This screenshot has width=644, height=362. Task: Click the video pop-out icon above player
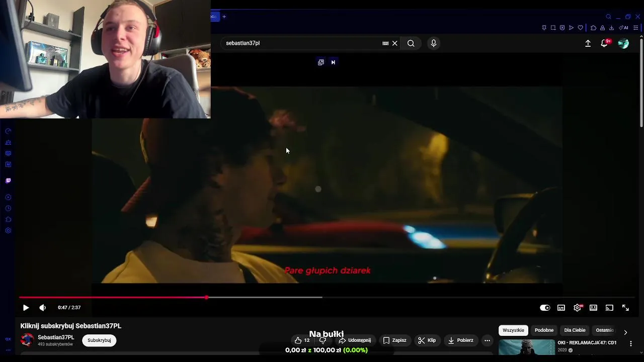[321, 62]
